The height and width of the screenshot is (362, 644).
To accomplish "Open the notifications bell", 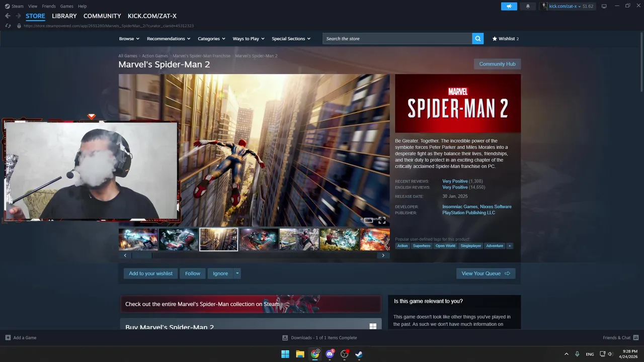I will tap(528, 6).
